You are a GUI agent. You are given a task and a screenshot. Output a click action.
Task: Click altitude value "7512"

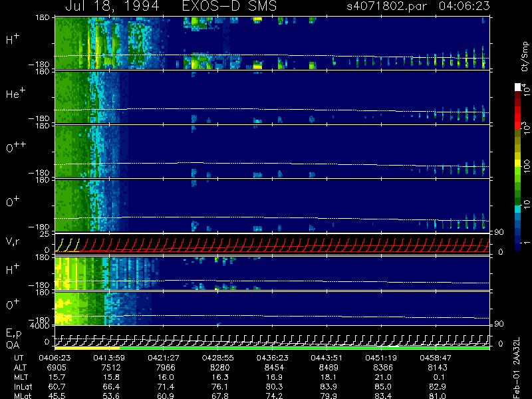[x=111, y=368]
